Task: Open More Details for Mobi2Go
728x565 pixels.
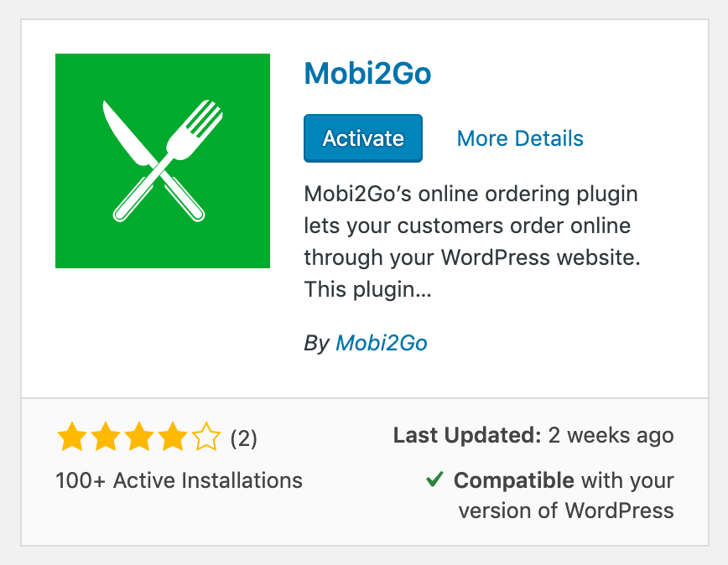Action: [519, 137]
